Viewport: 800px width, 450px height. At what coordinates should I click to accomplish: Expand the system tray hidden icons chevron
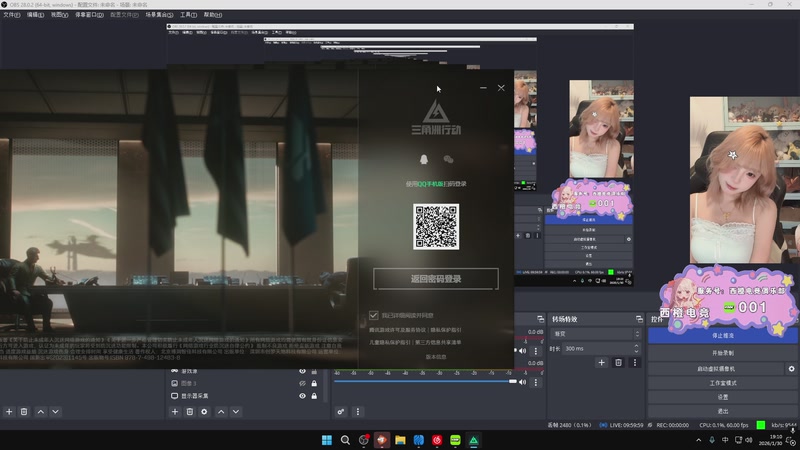click(698, 440)
